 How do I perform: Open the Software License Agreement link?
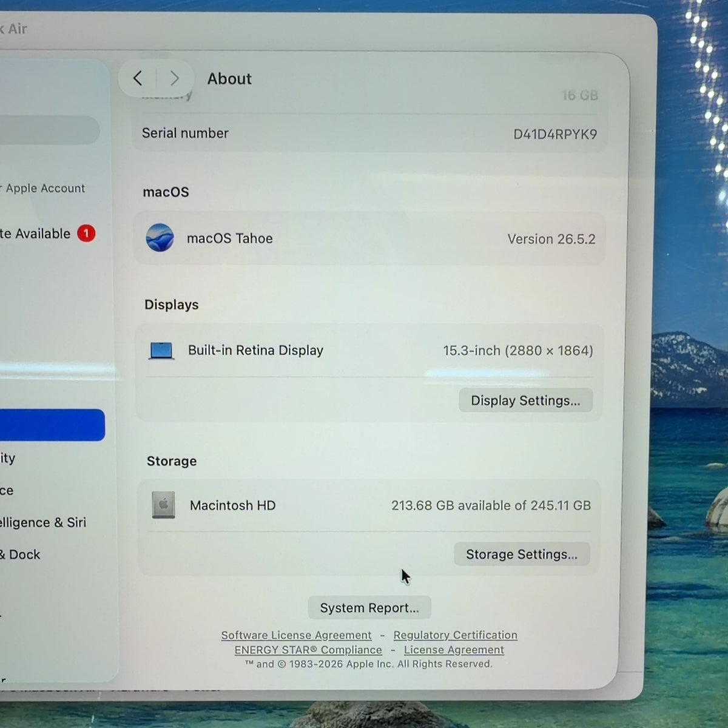(296, 635)
